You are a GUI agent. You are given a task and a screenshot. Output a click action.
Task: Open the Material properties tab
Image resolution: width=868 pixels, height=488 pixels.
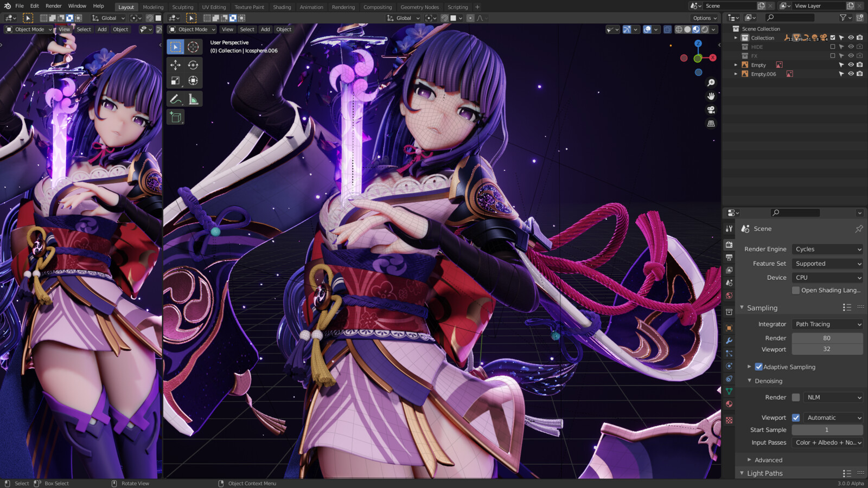729,404
